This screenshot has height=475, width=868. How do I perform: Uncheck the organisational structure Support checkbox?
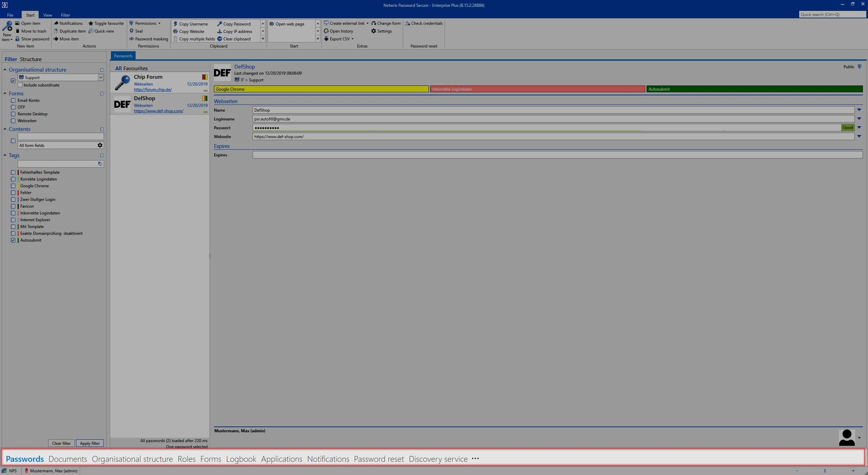coord(13,81)
